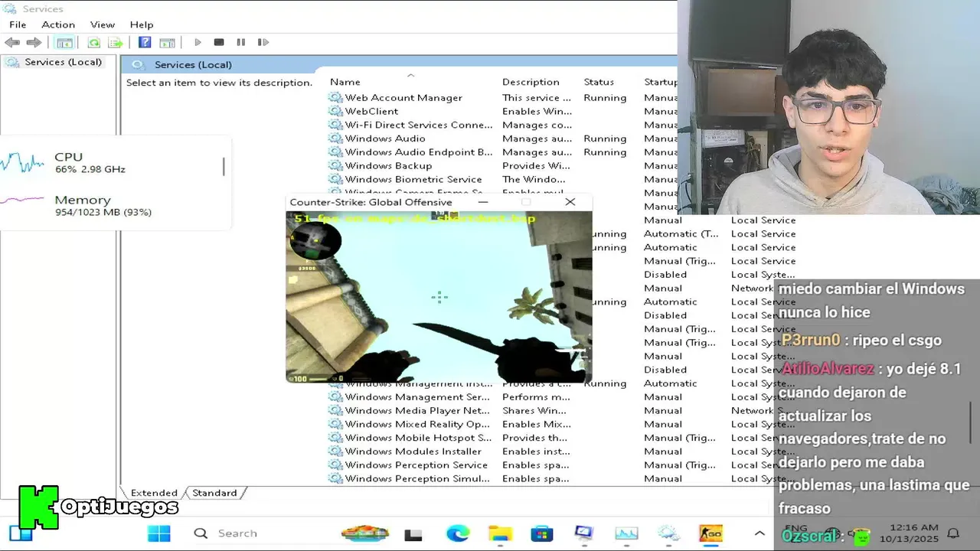
Task: Click the Back arrow in Services toolbar
Action: tap(12, 43)
